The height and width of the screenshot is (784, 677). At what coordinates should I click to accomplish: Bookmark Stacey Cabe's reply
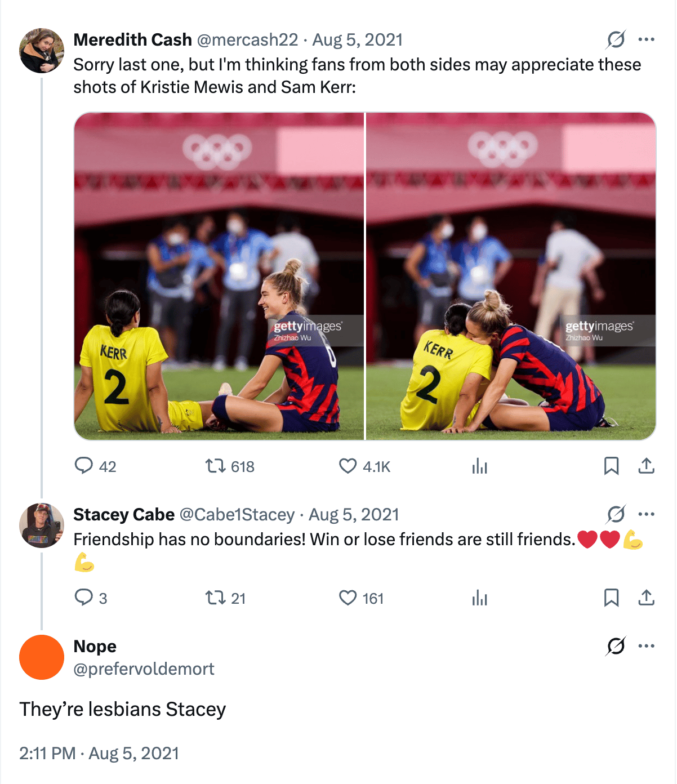[611, 598]
